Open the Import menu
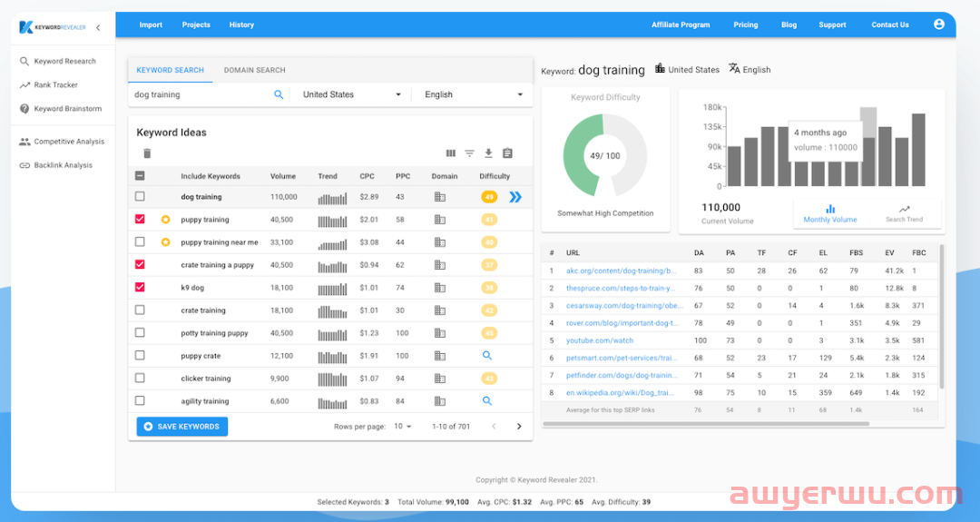The image size is (980, 522). pos(151,25)
